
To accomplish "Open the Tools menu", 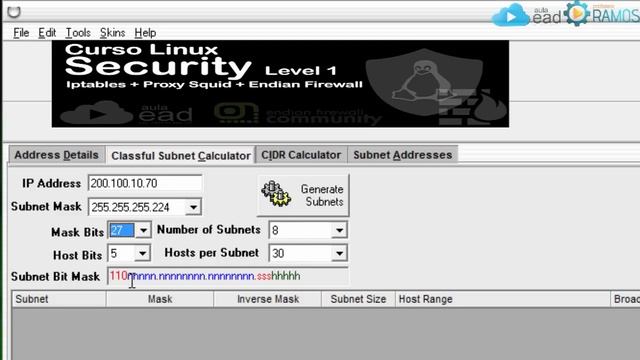I will tap(78, 33).
